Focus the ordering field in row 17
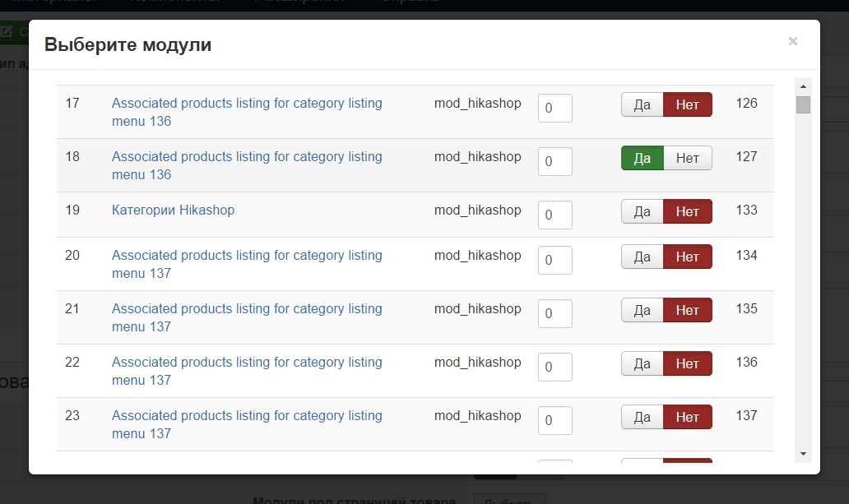 (554, 108)
